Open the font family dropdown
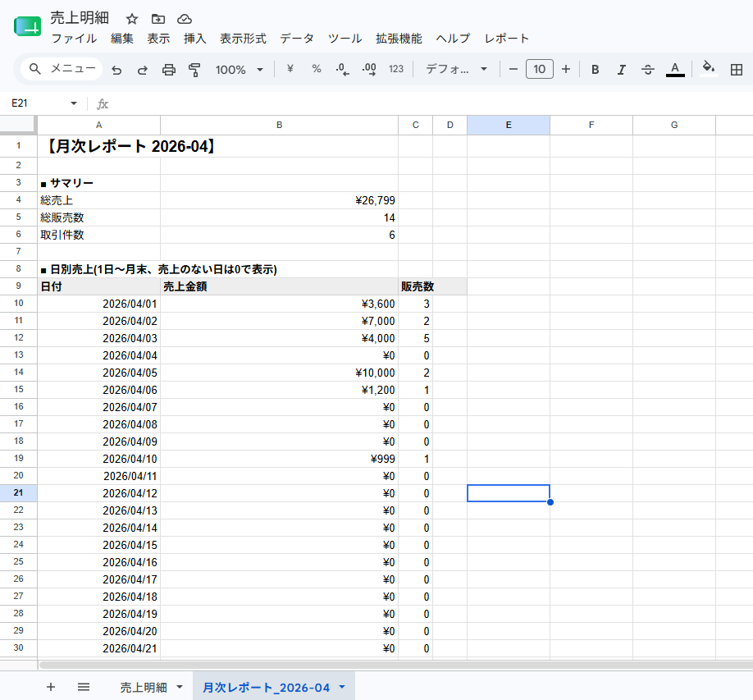Viewport: 753px width, 700px height. click(x=456, y=69)
